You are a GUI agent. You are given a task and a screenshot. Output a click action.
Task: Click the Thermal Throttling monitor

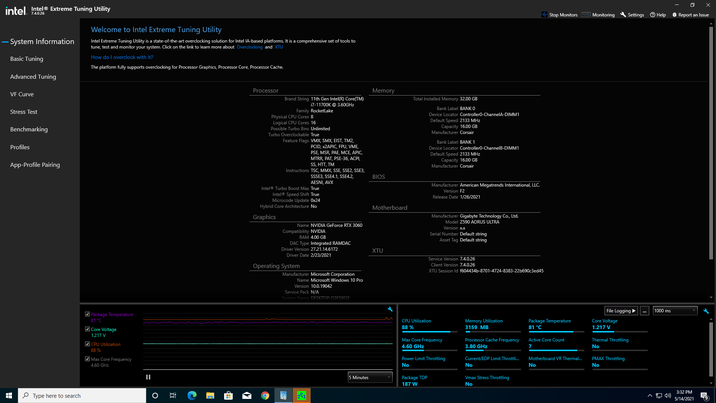click(619, 344)
